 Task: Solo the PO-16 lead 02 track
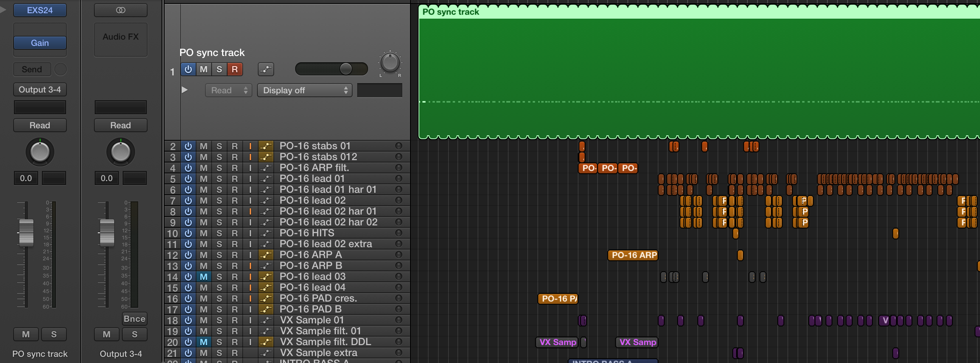click(x=219, y=200)
